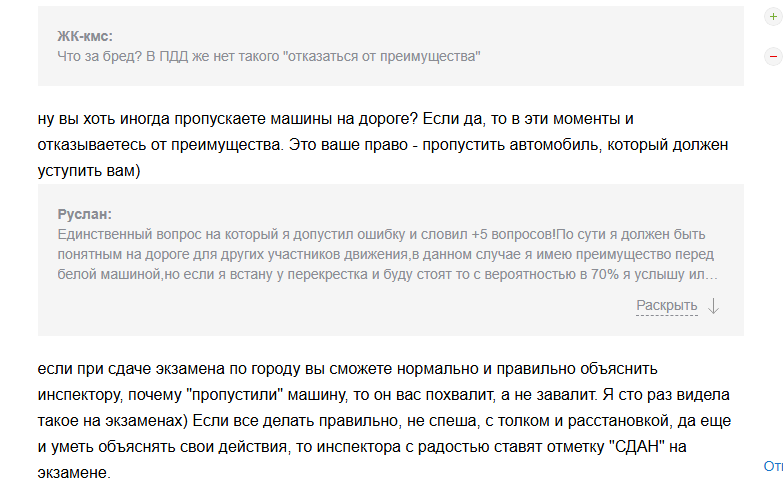Viewport: 783px width, 491px height.
Task: Click the line ending 'уступить вам)'
Action: 89,171
